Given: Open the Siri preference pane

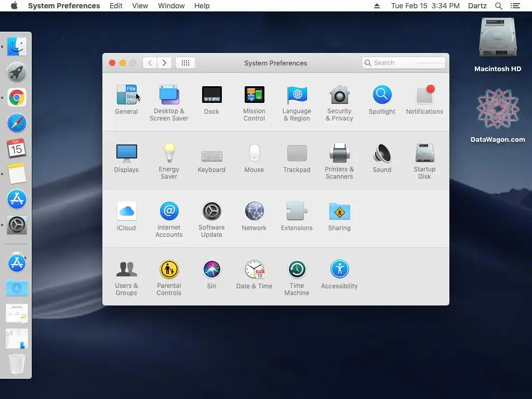Looking at the screenshot, I should [212, 274].
